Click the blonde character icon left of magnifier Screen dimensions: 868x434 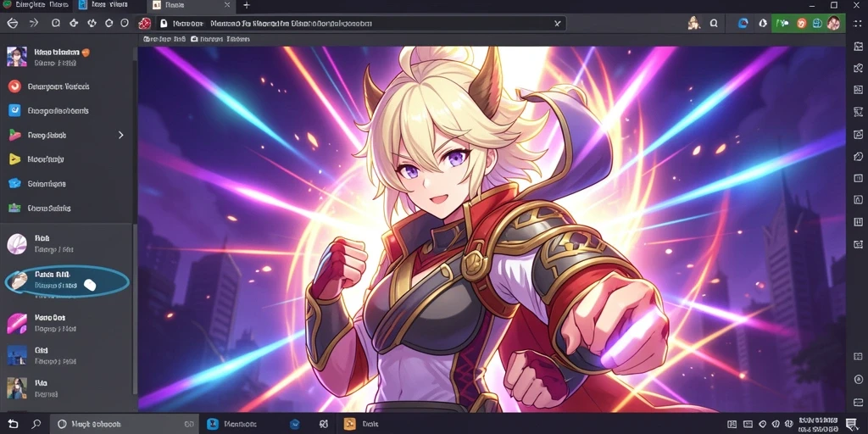pos(693,23)
